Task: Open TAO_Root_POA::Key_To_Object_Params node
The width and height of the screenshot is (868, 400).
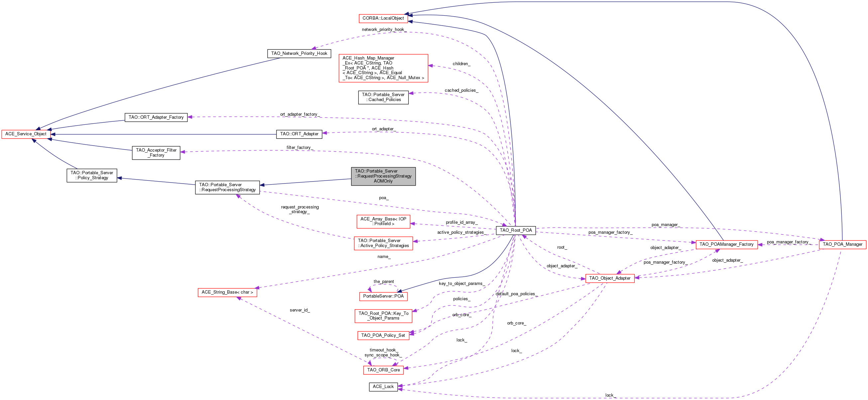Action: (383, 316)
